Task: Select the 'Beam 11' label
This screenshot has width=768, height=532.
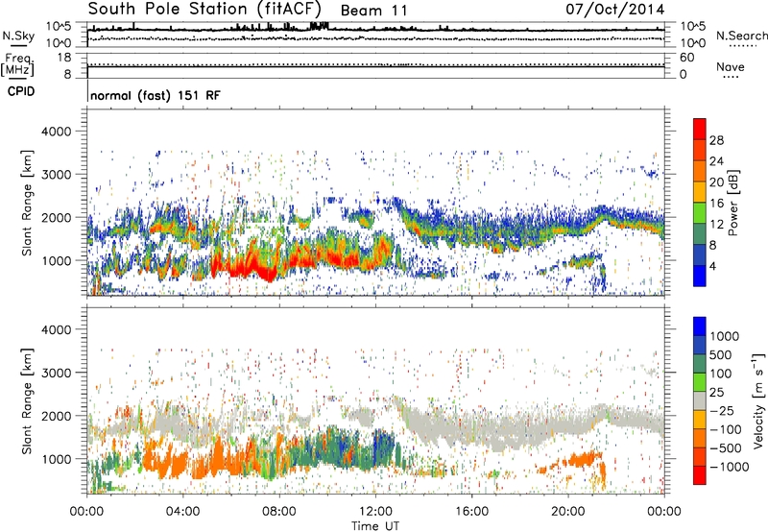Action: pos(373,11)
